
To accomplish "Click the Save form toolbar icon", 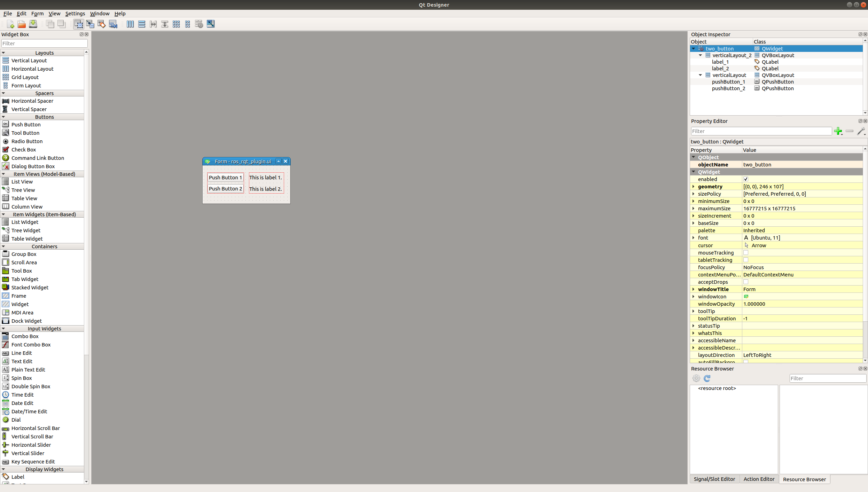I will [33, 24].
